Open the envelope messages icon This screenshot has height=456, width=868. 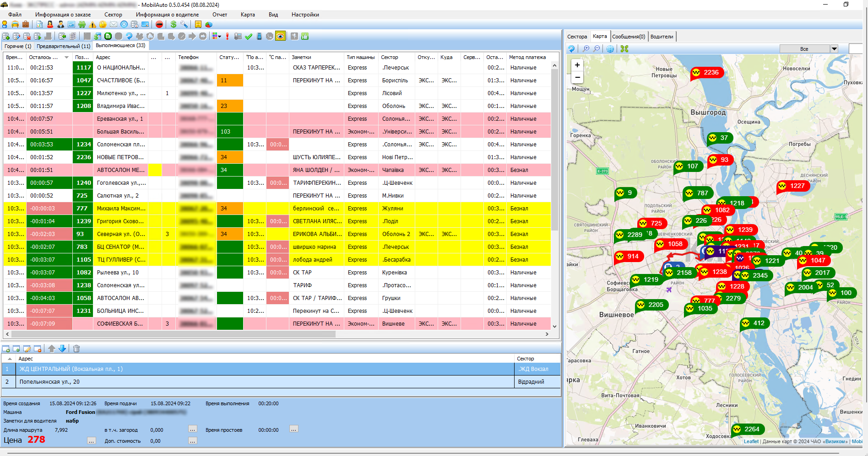tap(114, 25)
